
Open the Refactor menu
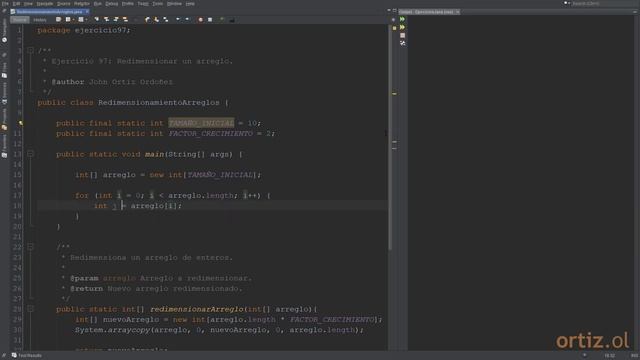click(x=82, y=4)
